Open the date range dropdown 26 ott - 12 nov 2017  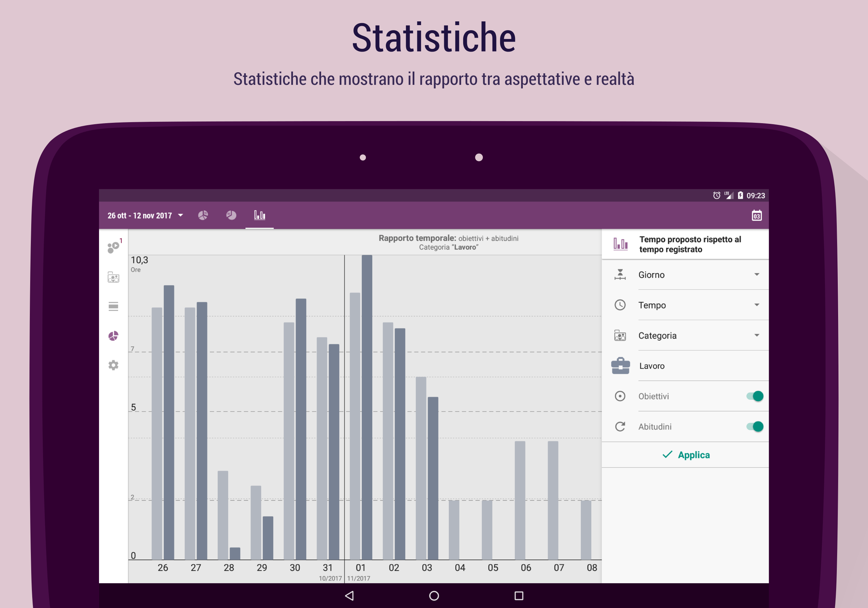pyautogui.click(x=145, y=216)
